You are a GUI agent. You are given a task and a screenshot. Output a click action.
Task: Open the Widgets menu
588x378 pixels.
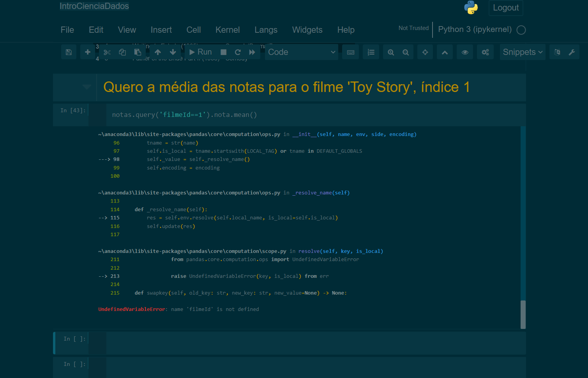pyautogui.click(x=307, y=30)
